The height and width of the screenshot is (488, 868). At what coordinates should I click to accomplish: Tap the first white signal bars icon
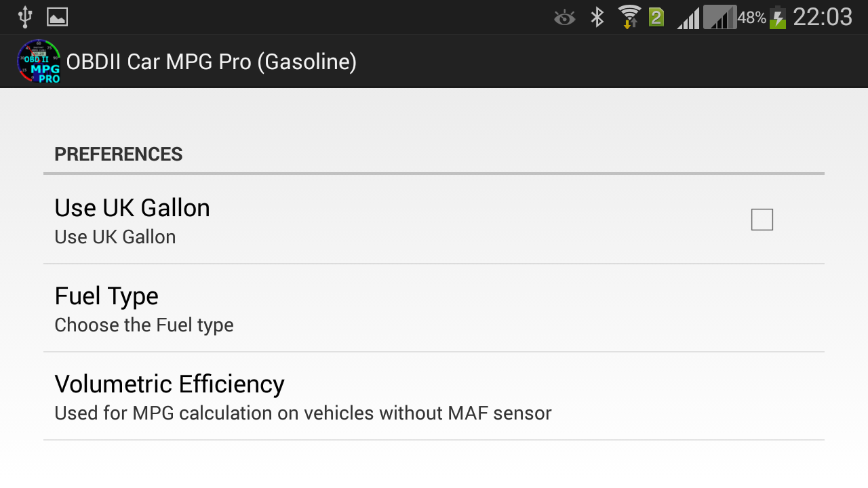[x=688, y=18]
